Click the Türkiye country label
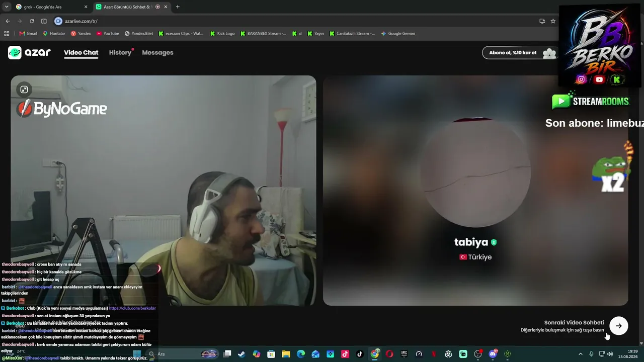Screen dimensions: 644x362 point(475,257)
